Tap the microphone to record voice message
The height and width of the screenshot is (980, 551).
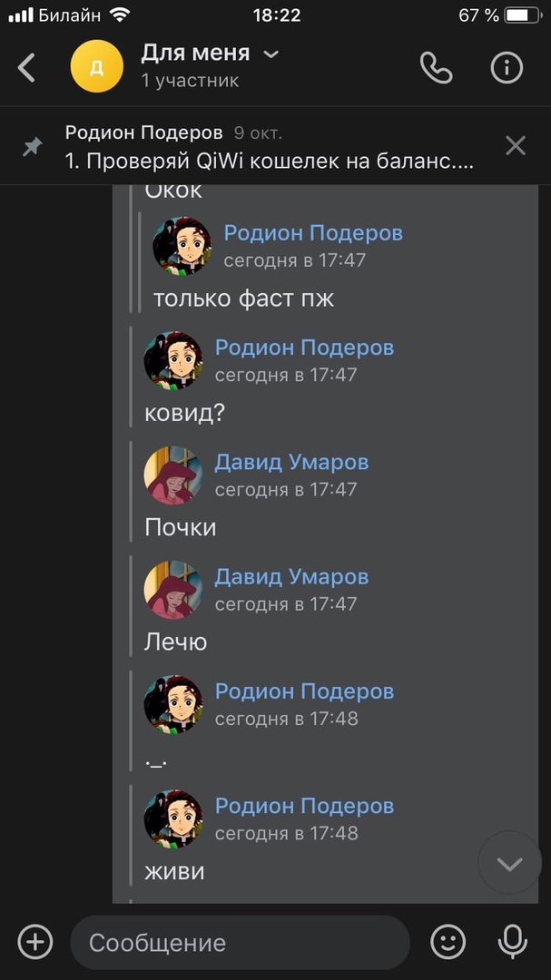tap(512, 941)
